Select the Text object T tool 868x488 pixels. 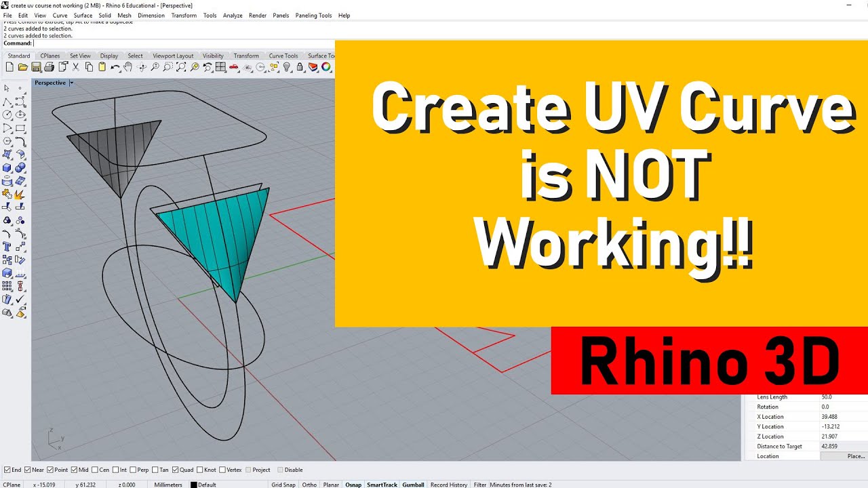[7, 247]
